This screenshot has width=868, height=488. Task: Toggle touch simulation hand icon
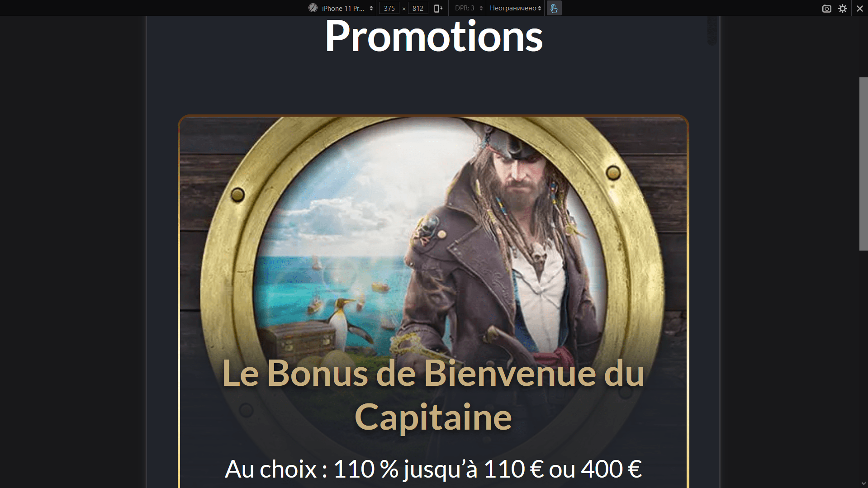click(554, 8)
